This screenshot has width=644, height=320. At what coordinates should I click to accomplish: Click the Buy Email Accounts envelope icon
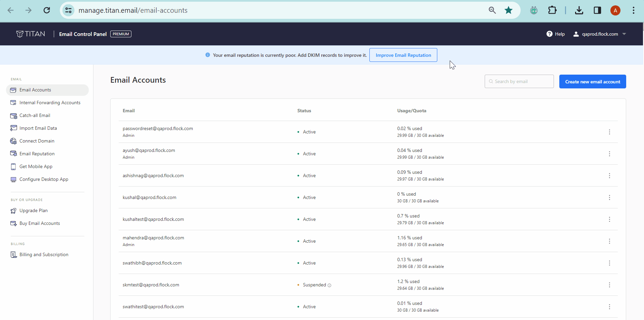[x=13, y=223]
